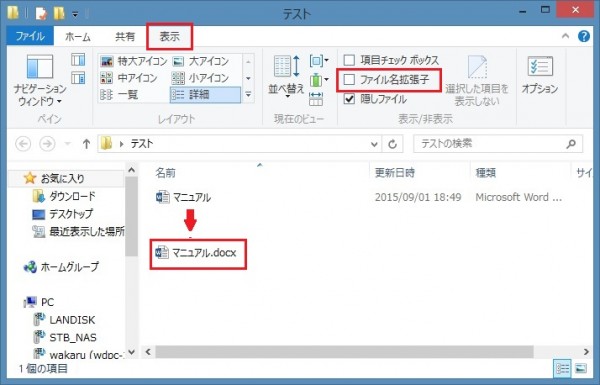Switch to the 共有 ribbon tab

tap(125, 37)
